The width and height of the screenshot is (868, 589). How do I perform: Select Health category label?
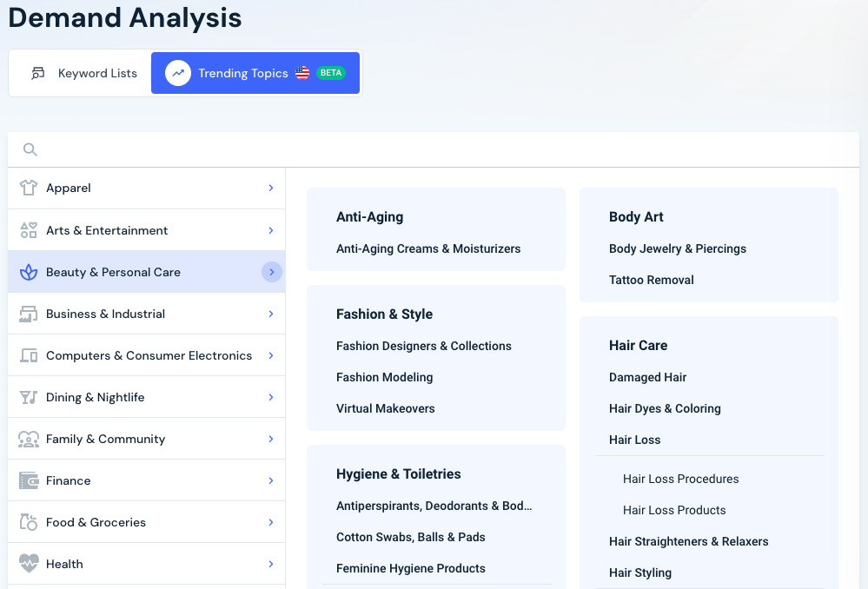coord(64,564)
